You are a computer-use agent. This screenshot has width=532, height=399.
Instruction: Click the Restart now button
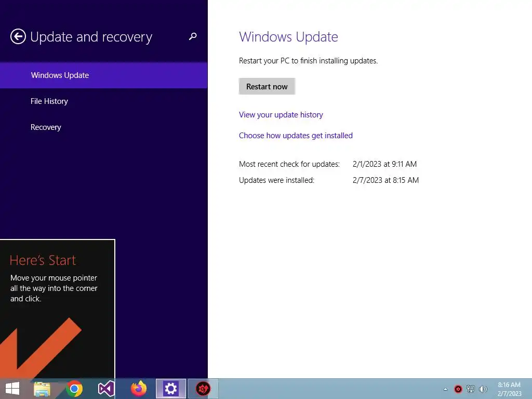(x=267, y=87)
